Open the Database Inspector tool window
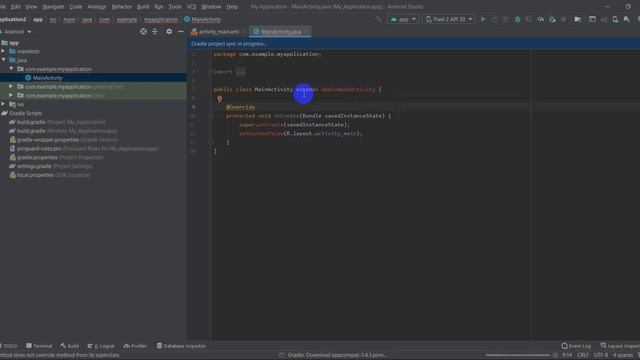 181,346
